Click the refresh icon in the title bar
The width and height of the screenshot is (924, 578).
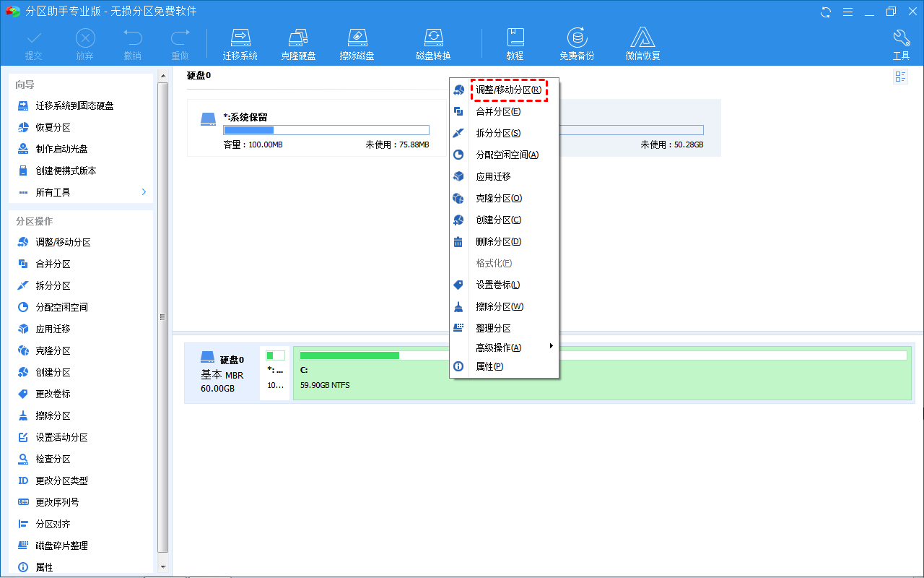click(826, 12)
